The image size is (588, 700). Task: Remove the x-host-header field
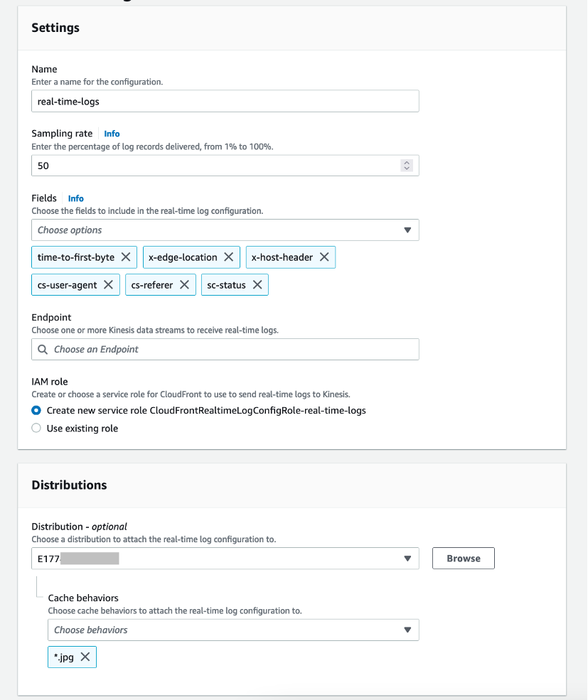click(x=325, y=257)
